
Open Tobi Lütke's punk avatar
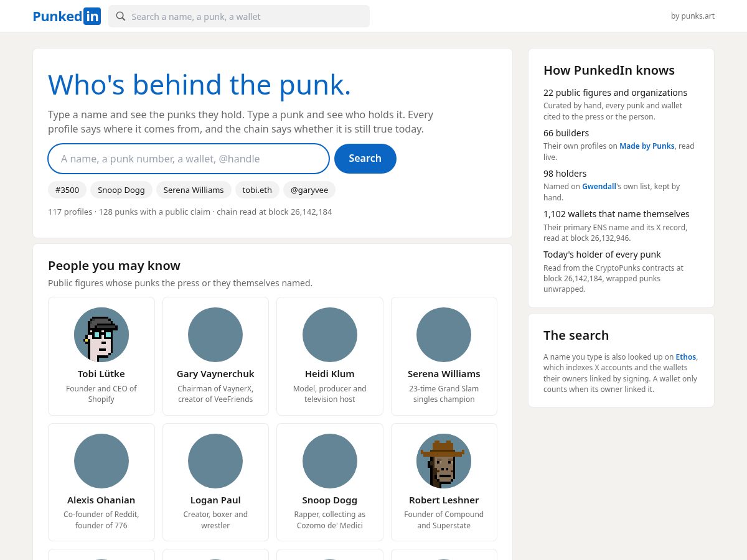click(x=101, y=335)
